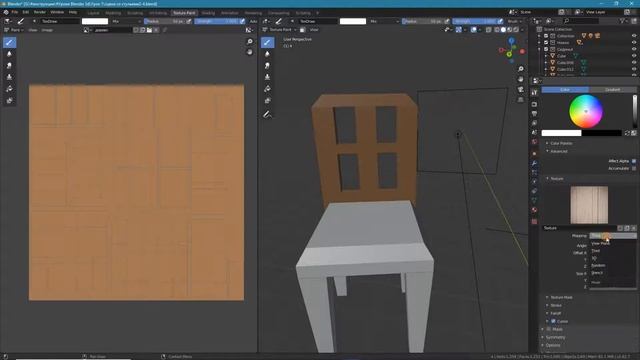Viewport: 640px width, 360px height.
Task: Click the wood texture preview thumbnail
Action: (x=589, y=205)
